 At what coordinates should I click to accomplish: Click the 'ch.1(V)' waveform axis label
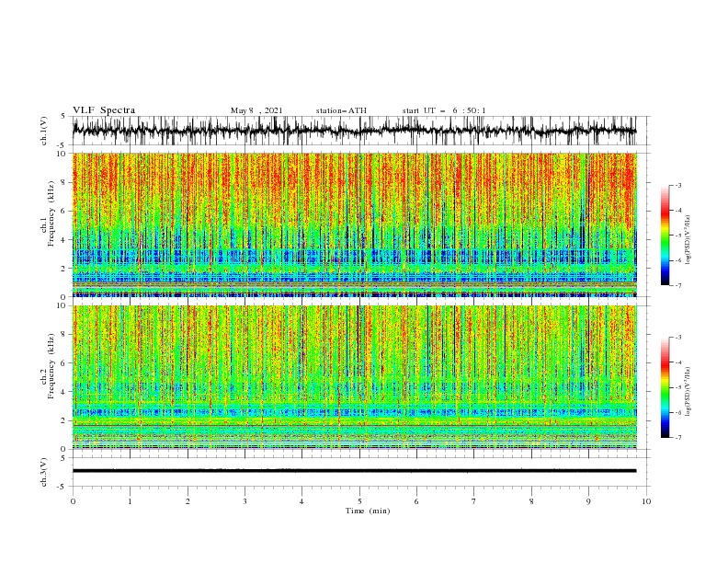pyautogui.click(x=44, y=131)
